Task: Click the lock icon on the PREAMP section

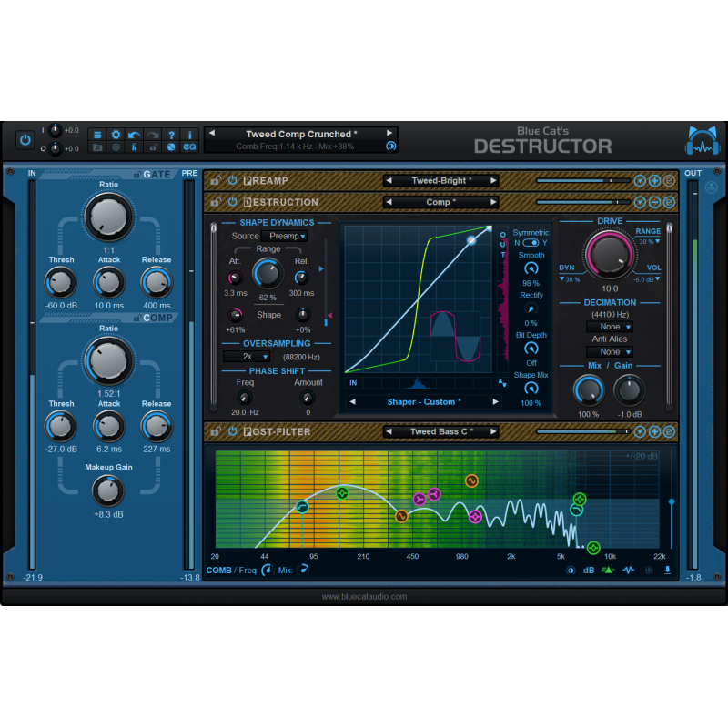Action: (215, 180)
